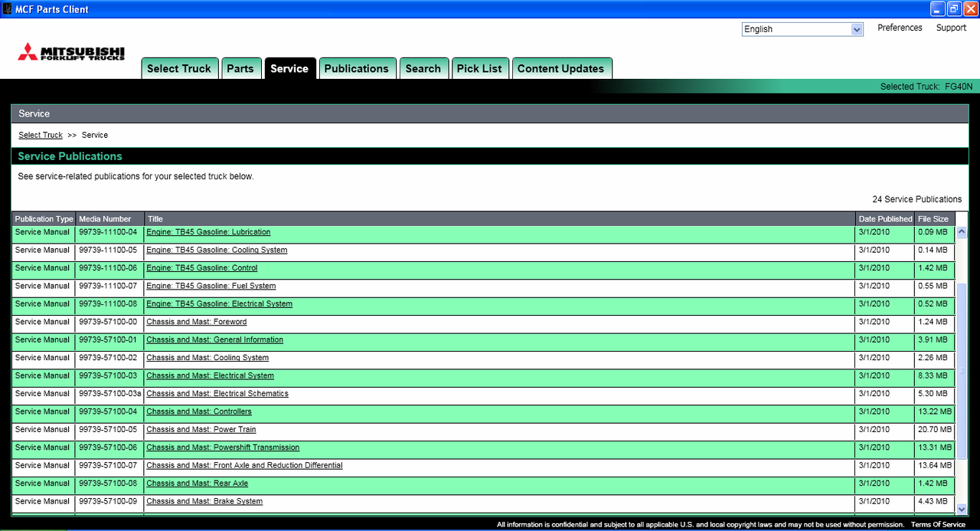
Task: Go to the Publications tab
Action: pyautogui.click(x=357, y=68)
